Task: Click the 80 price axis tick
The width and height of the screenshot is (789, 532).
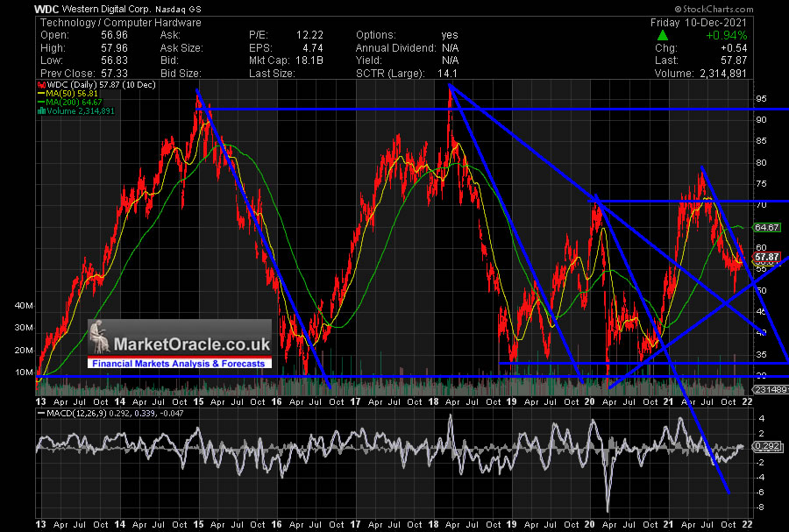Action: [x=761, y=162]
